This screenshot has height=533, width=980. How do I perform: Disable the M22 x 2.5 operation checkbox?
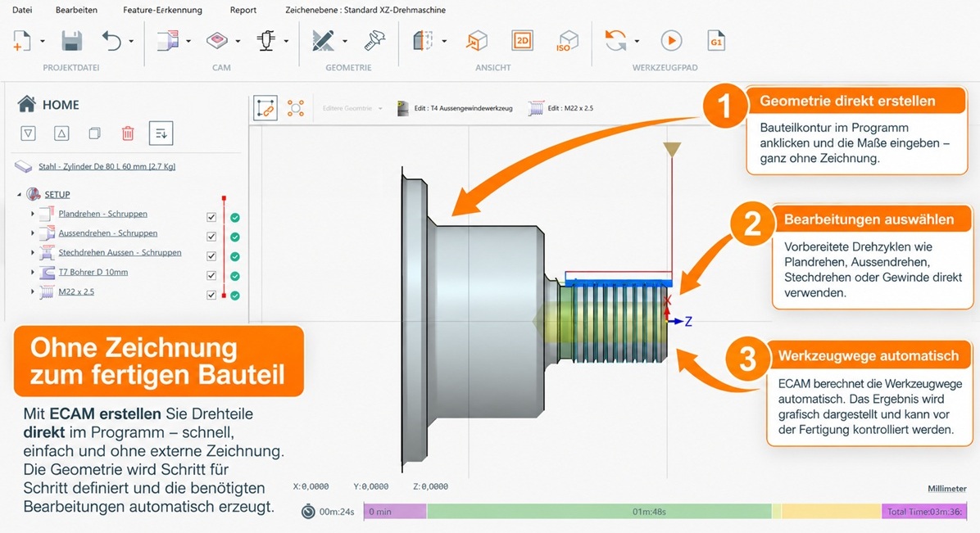pyautogui.click(x=211, y=295)
